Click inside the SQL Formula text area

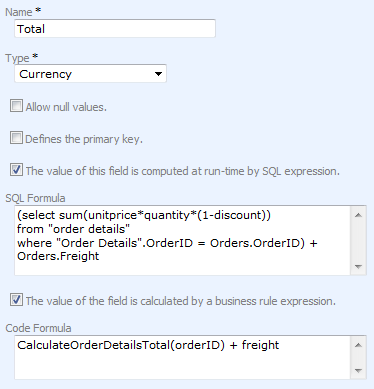coord(182,240)
